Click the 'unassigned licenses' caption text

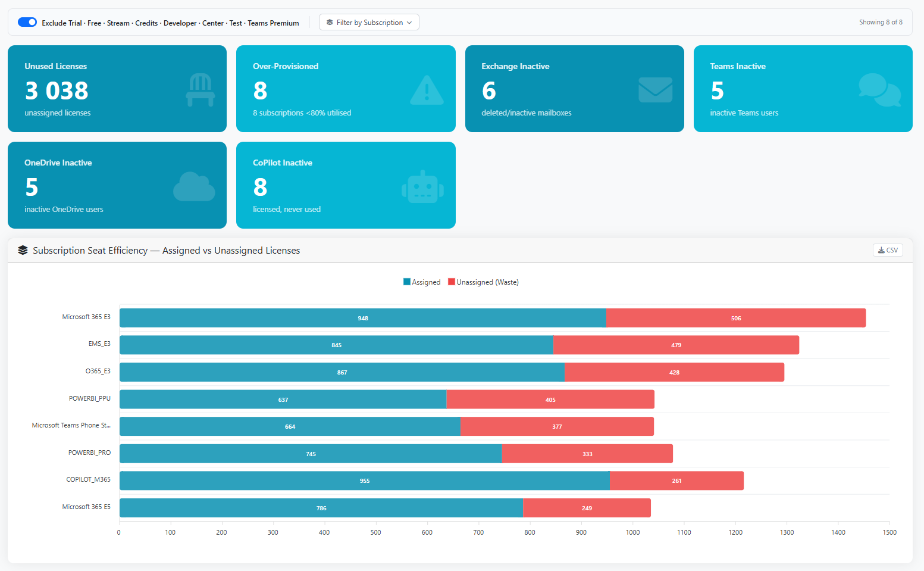coord(58,113)
